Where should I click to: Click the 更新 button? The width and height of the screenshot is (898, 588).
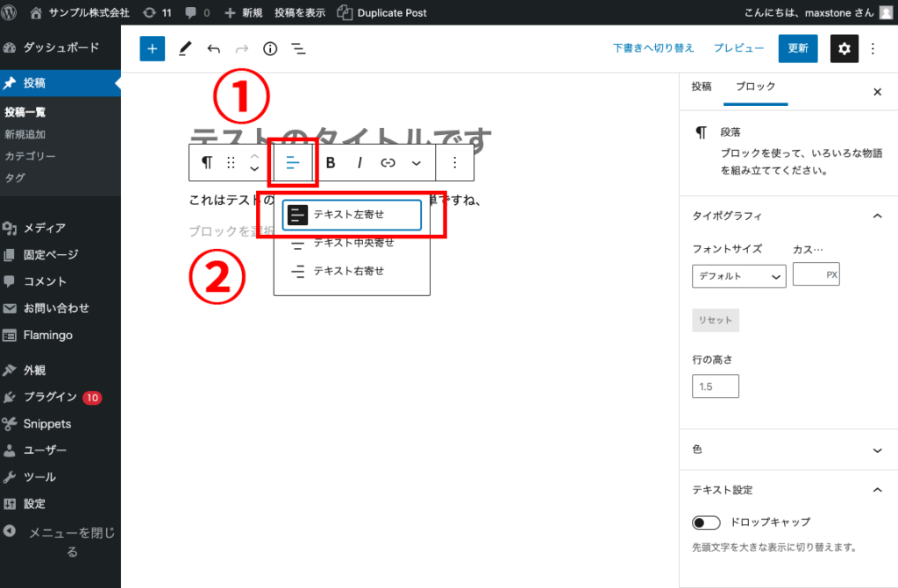(797, 48)
